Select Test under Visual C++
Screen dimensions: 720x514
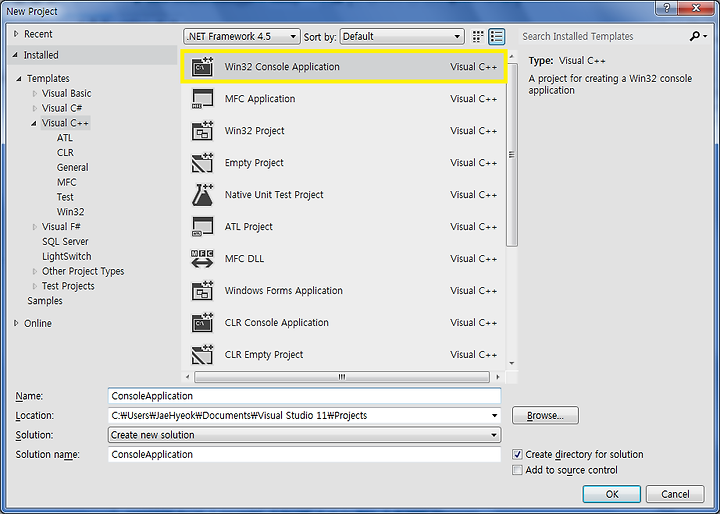(x=65, y=197)
